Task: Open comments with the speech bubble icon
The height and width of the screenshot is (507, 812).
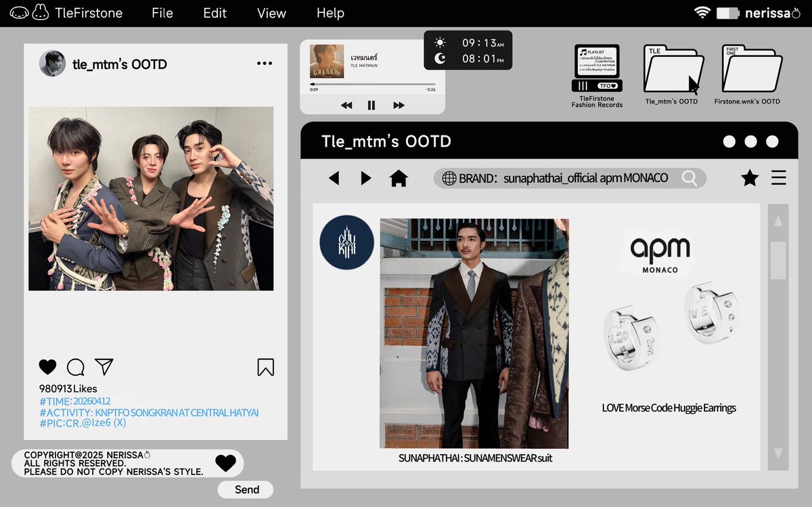Action: [x=76, y=367]
